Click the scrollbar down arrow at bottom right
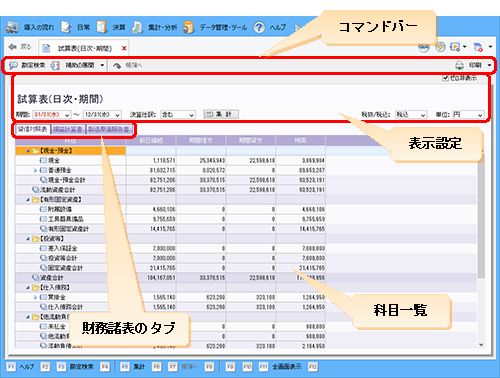This screenshot has height=378, width=500. (x=481, y=345)
